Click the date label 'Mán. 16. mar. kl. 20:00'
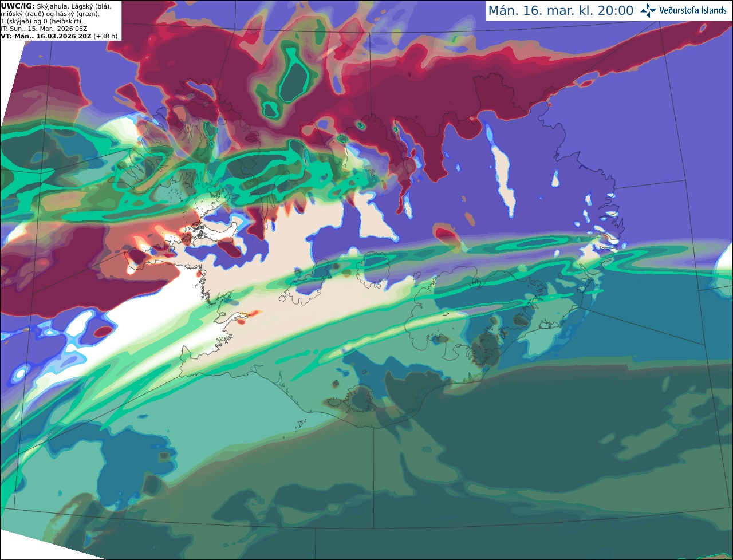 tap(561, 11)
